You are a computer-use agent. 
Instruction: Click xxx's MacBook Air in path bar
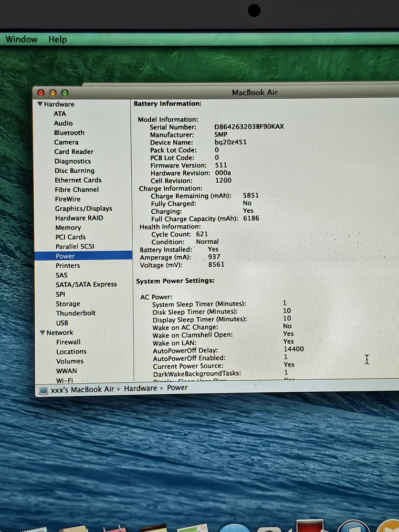tap(82, 389)
